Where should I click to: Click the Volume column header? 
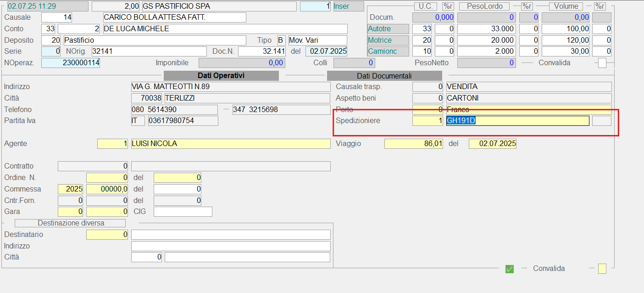point(566,6)
